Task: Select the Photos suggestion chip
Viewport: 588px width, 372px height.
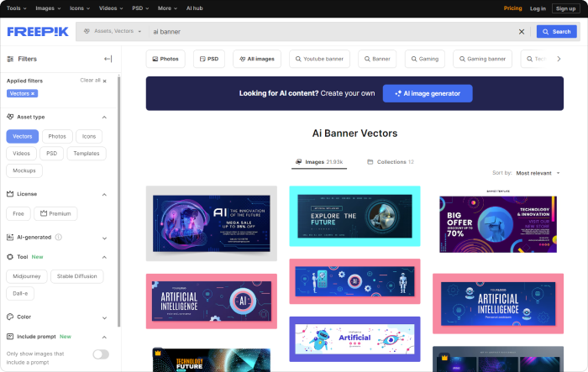Action: tap(165, 59)
